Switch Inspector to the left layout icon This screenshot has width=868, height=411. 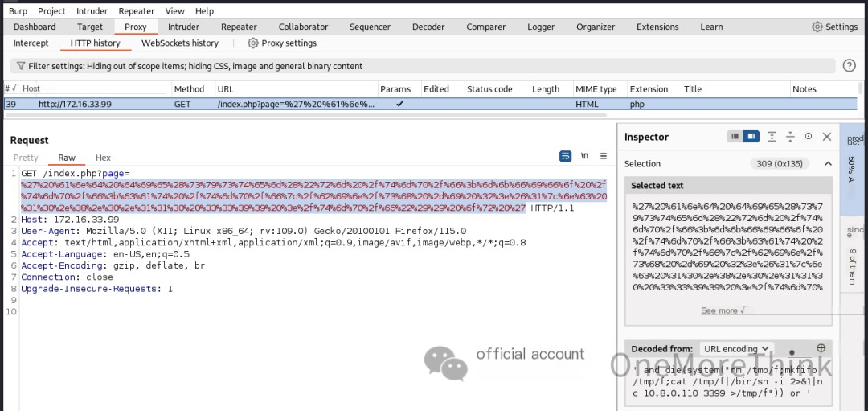coord(735,136)
